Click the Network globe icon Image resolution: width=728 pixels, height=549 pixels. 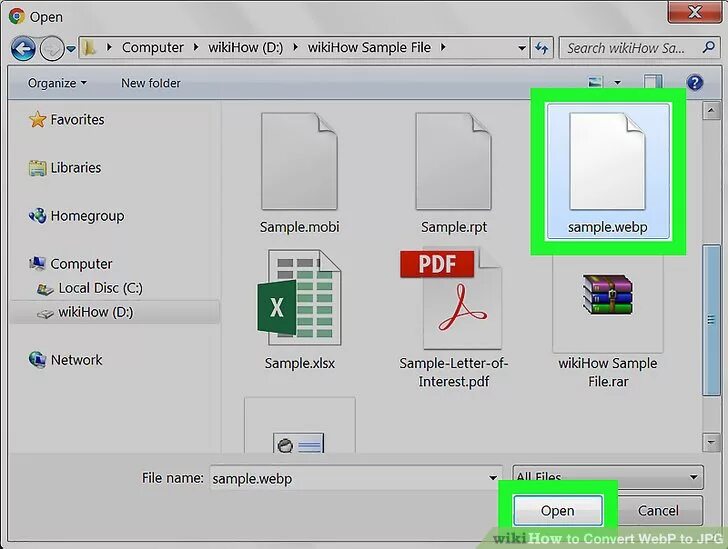click(37, 359)
